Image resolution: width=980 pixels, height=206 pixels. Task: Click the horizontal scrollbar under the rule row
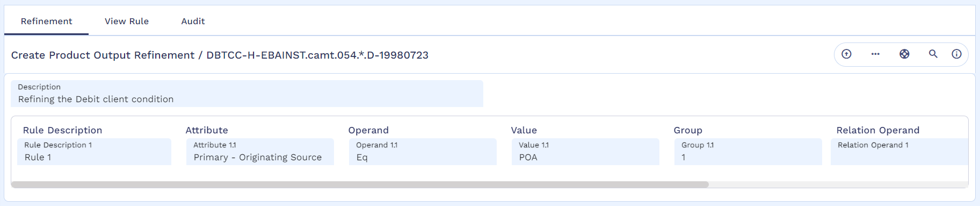360,184
